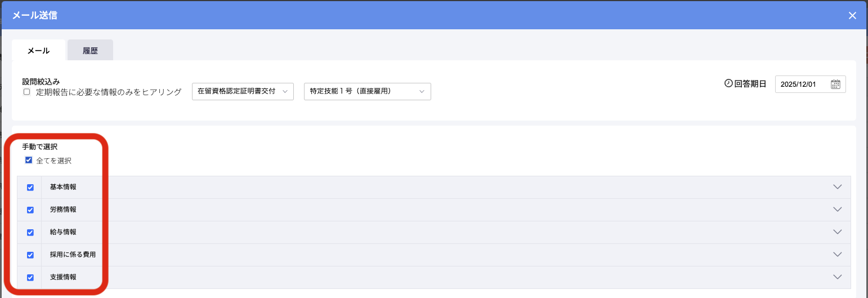Deselect the 給与情報 checkbox

pos(30,232)
